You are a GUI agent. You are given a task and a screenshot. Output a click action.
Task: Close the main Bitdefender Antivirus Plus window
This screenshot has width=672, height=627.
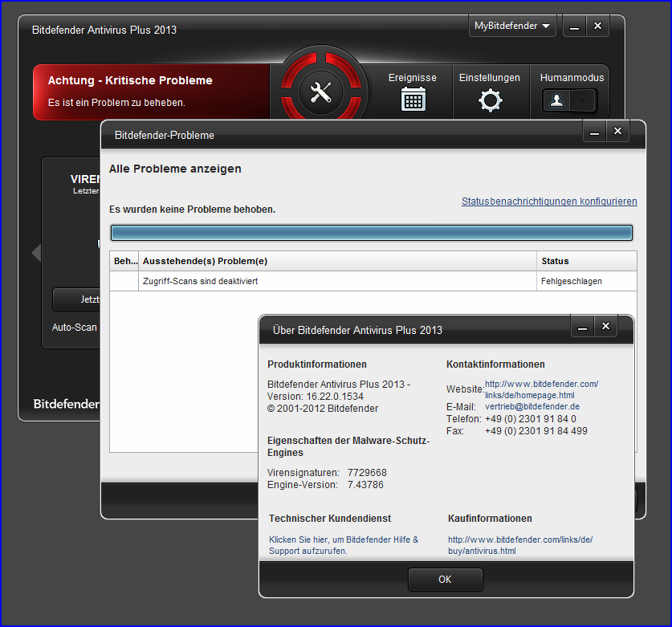[x=597, y=26]
